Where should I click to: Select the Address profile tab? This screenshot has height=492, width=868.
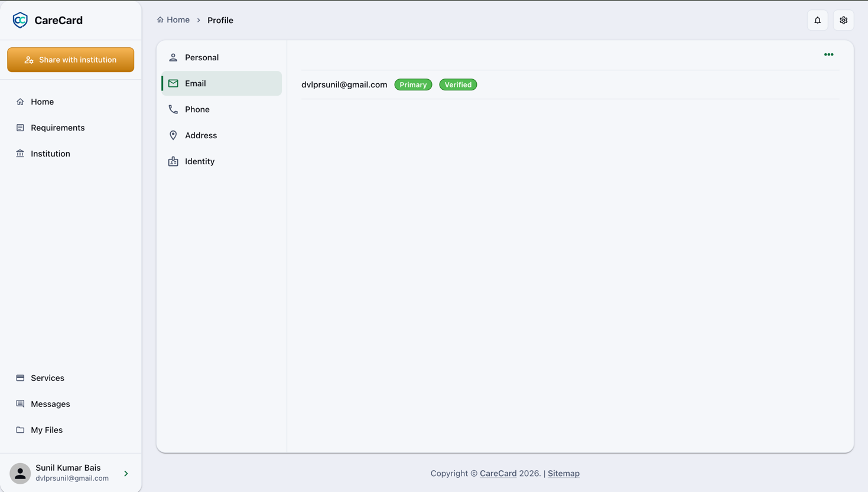tap(222, 135)
